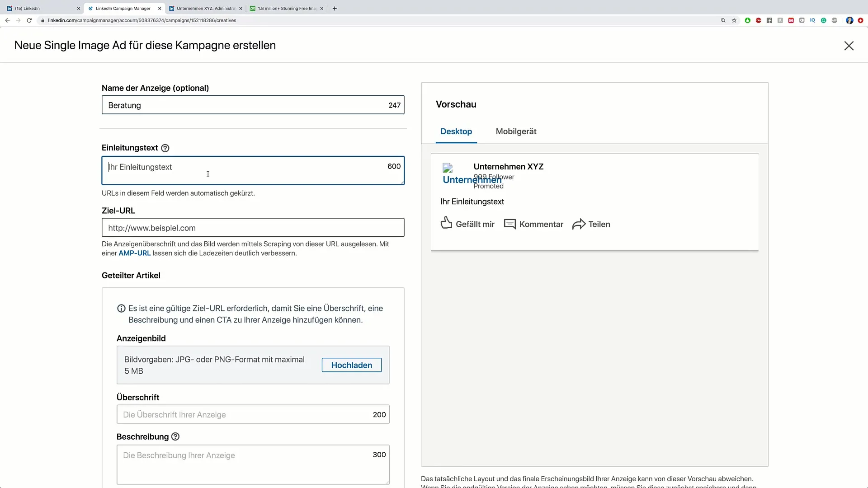
Task: Close the 'Unternehmen XYZ: Administrat' tab
Action: click(241, 8)
